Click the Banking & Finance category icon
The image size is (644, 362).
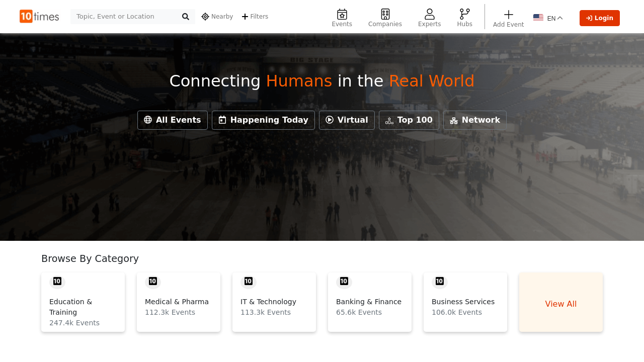pos(344,281)
